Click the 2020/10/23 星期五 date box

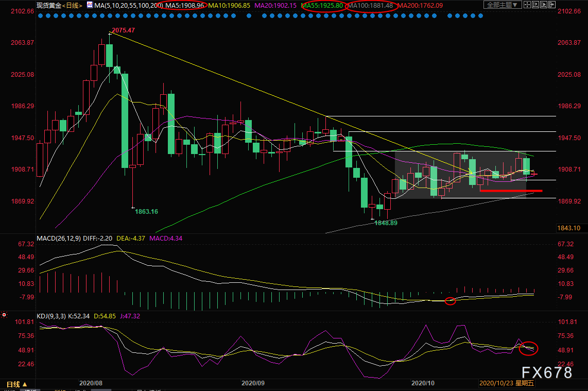(506, 383)
